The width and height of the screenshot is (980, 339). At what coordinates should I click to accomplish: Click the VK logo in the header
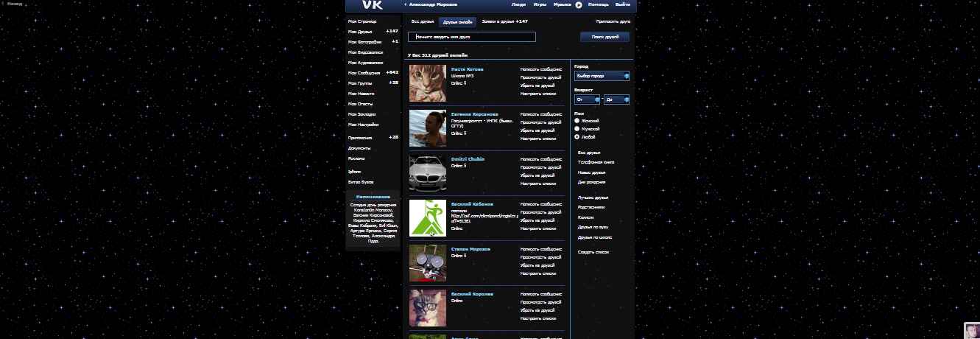(x=373, y=4)
